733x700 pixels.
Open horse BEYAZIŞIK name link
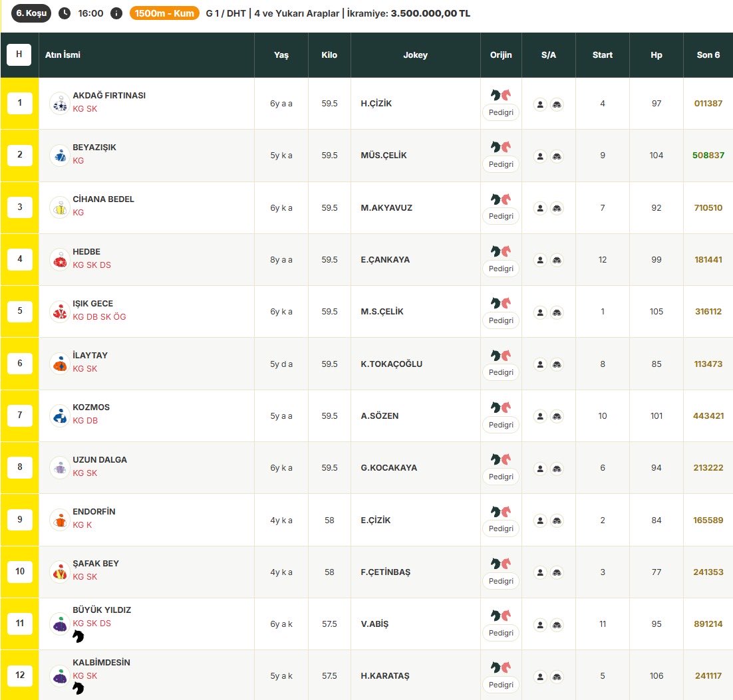tap(94, 147)
